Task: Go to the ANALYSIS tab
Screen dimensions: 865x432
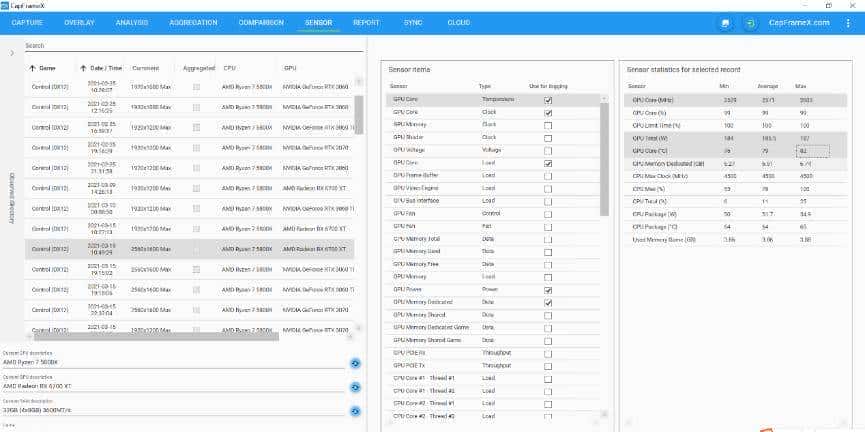Action: (132, 23)
